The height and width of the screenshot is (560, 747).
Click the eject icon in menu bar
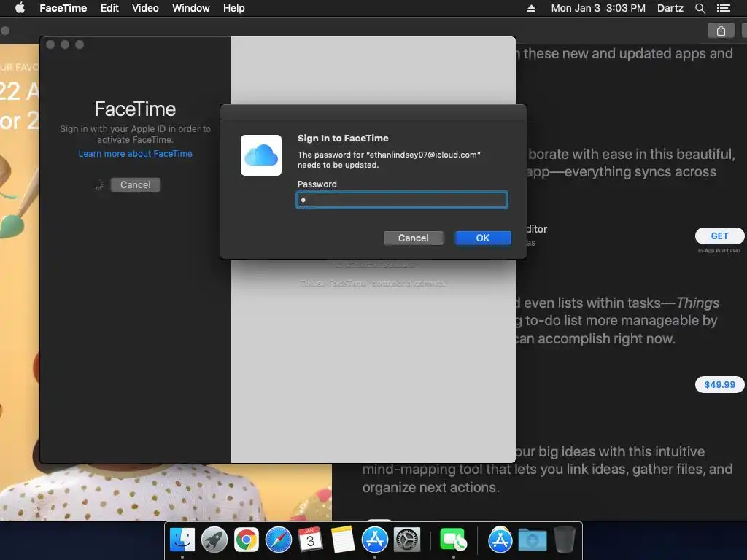531,8
